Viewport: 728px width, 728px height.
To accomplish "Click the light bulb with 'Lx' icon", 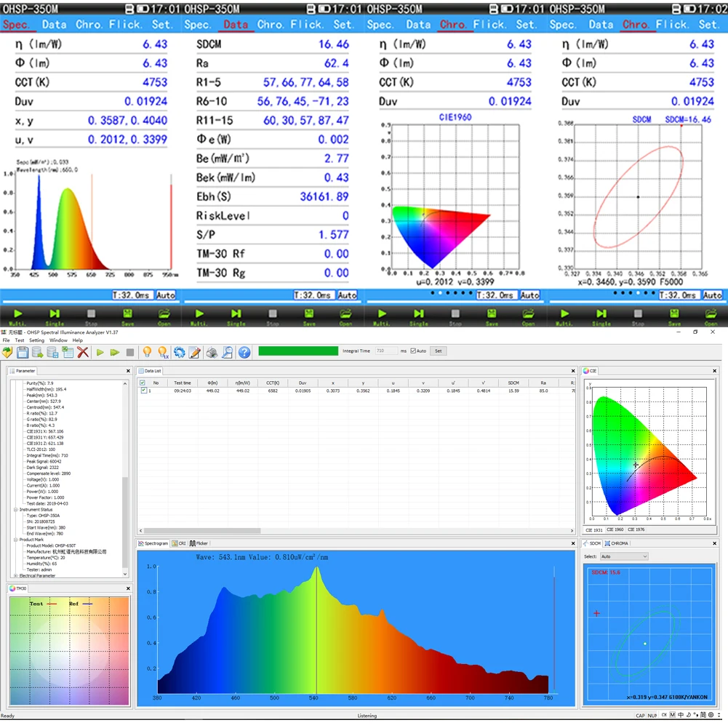I will tap(163, 352).
